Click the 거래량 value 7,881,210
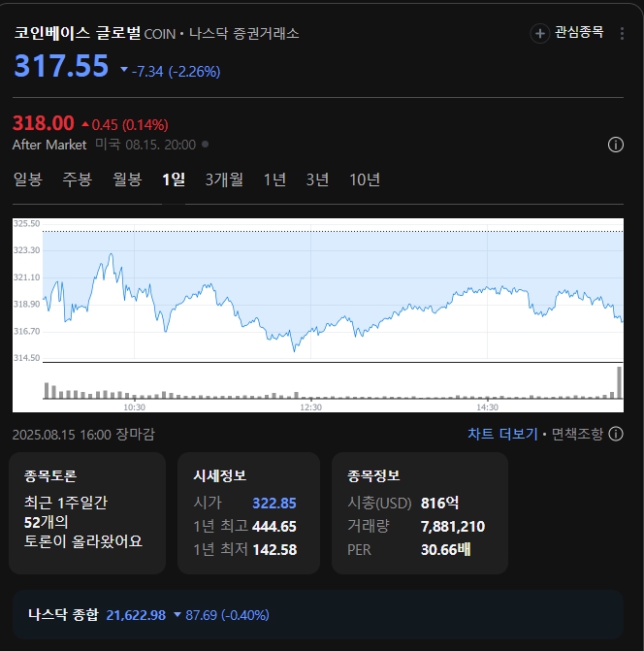This screenshot has width=644, height=651. (453, 527)
